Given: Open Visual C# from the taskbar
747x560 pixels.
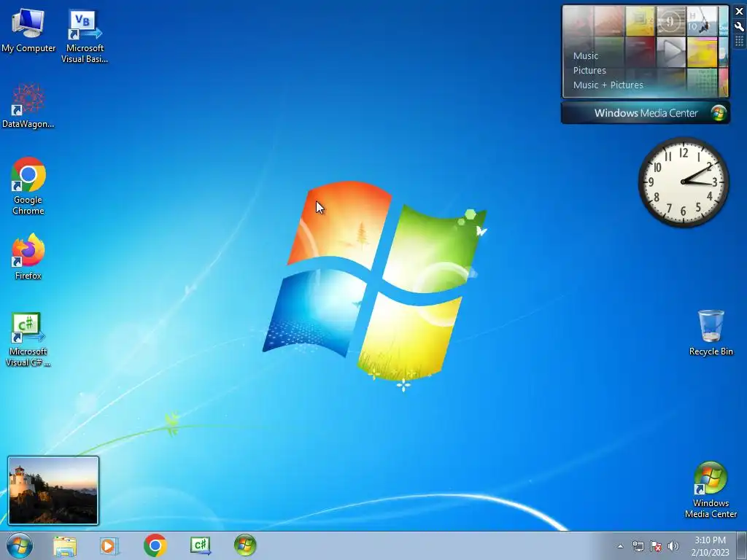Looking at the screenshot, I should coord(200,545).
